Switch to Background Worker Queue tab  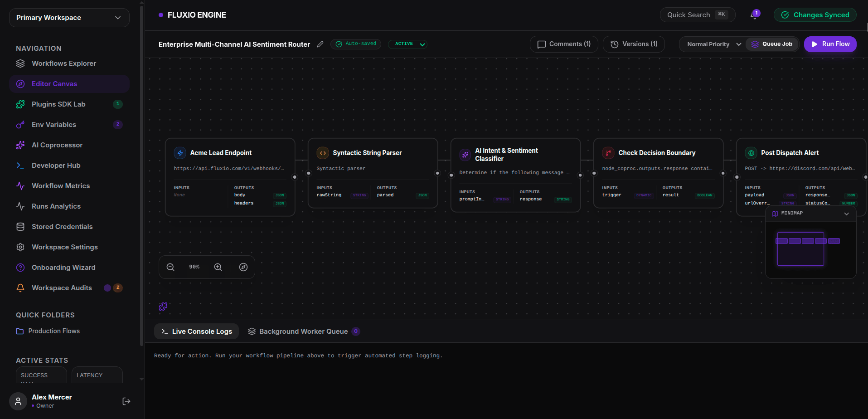[x=304, y=331]
